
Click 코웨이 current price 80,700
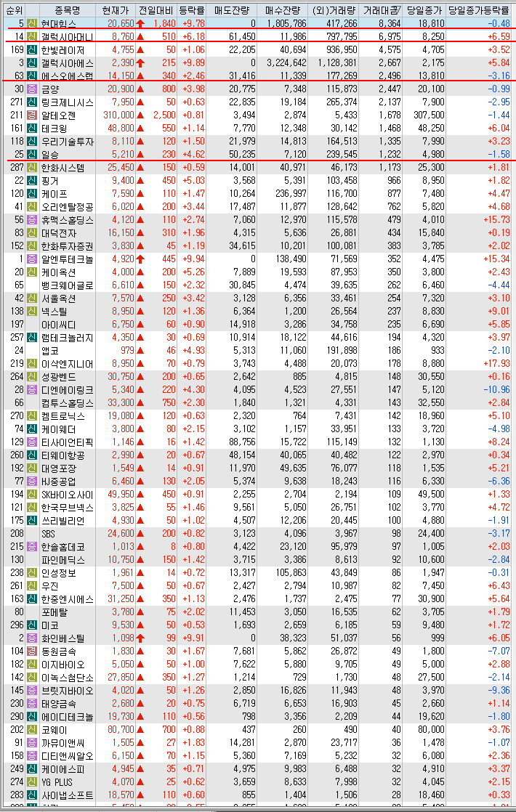tap(121, 730)
